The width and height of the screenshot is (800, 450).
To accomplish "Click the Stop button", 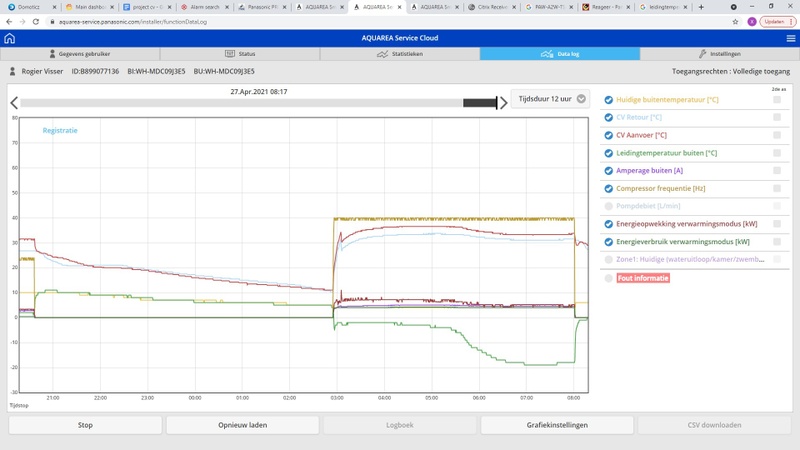I will click(x=85, y=425).
